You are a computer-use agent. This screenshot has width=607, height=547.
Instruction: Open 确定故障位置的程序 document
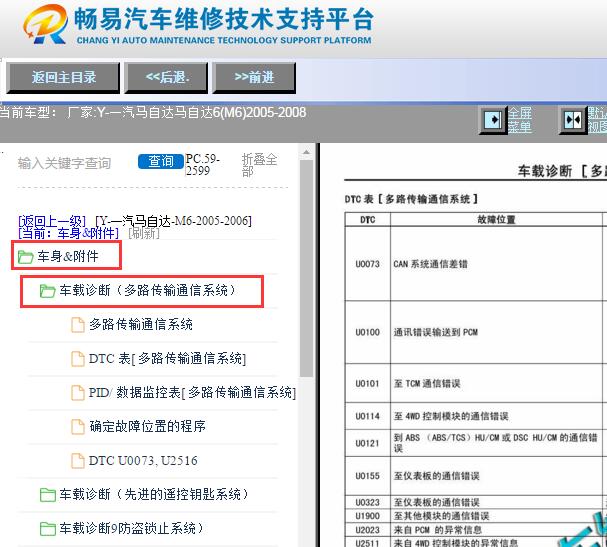click(x=147, y=426)
